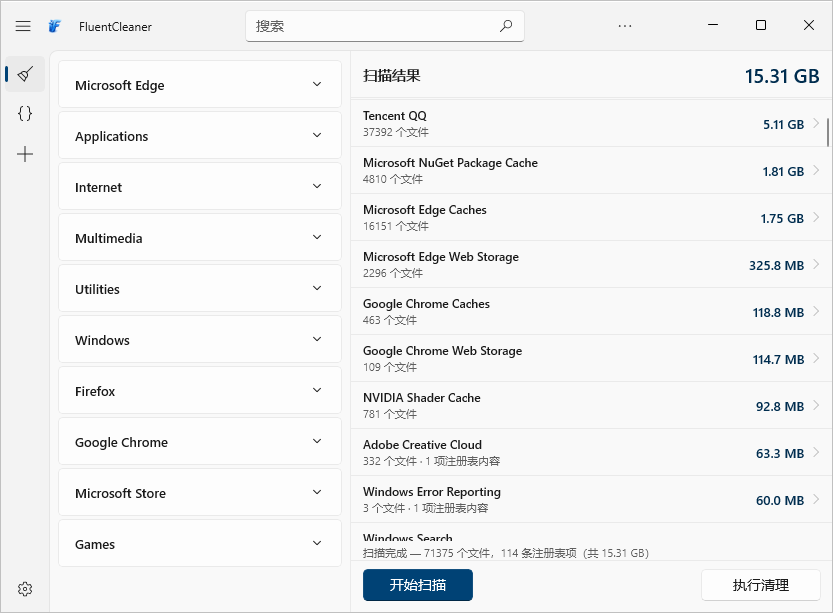Image resolution: width=833 pixels, height=613 pixels.
Task: Open the hamburger navigation menu
Action: pos(23,26)
